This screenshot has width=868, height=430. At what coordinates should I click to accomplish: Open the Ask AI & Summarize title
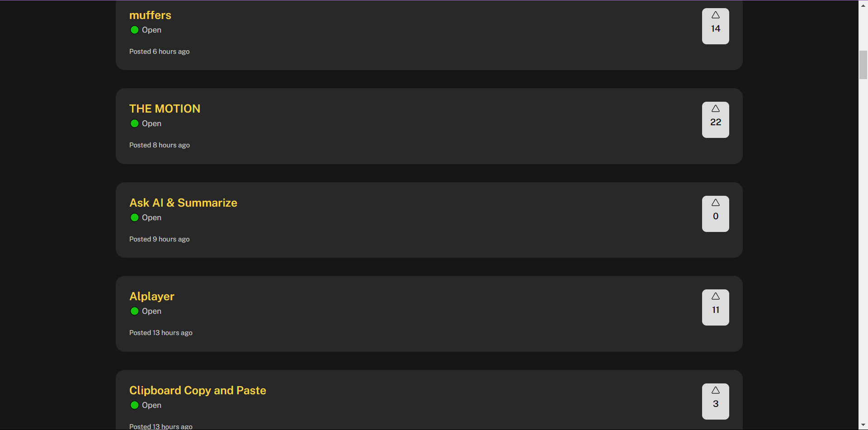[x=183, y=203]
